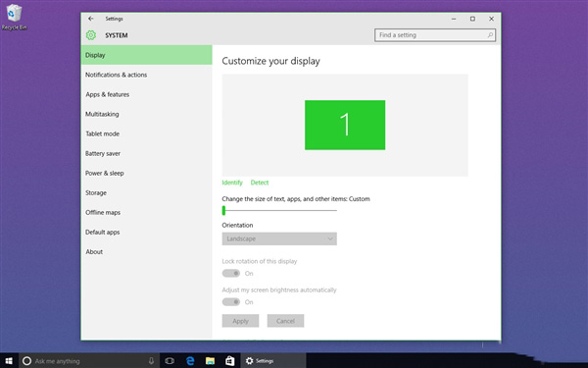The image size is (588, 368).
Task: Open the Orientation Landscape dropdown
Action: 279,238
